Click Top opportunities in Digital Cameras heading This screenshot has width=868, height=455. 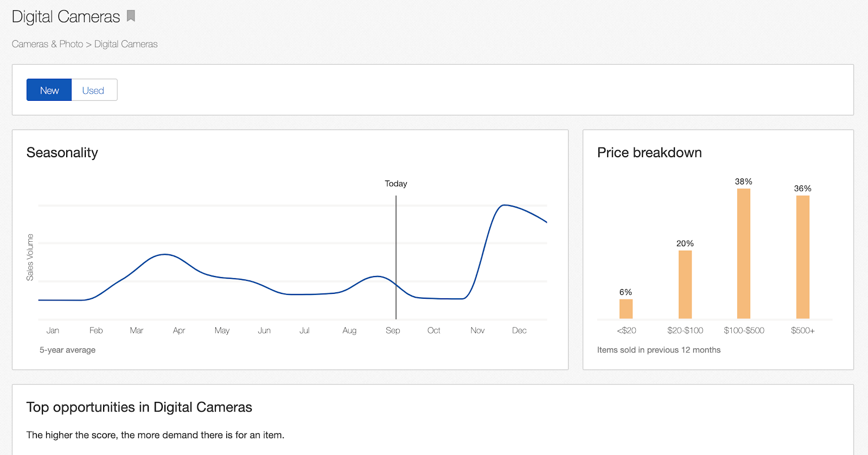(139, 407)
